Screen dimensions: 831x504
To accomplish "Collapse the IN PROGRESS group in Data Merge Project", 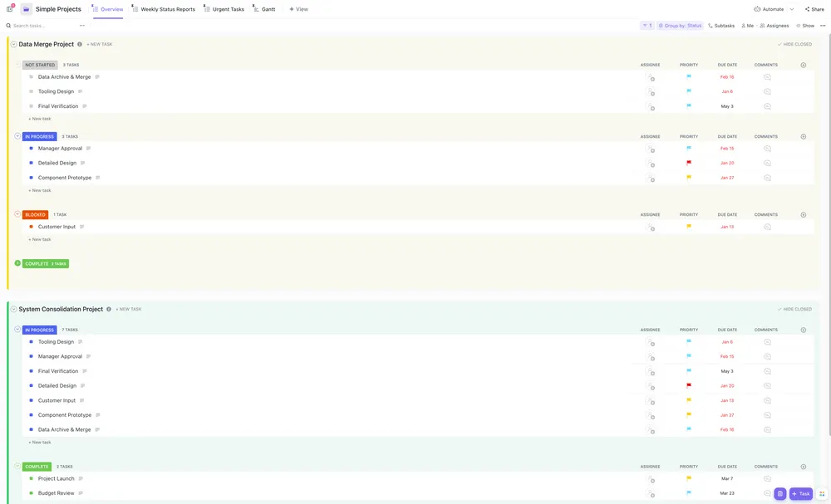I will tap(17, 136).
